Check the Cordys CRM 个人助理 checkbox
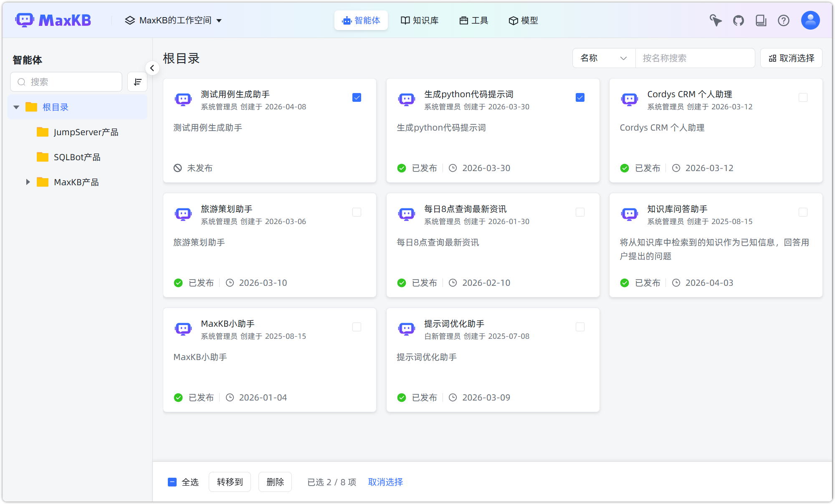The image size is (835, 504). point(803,97)
